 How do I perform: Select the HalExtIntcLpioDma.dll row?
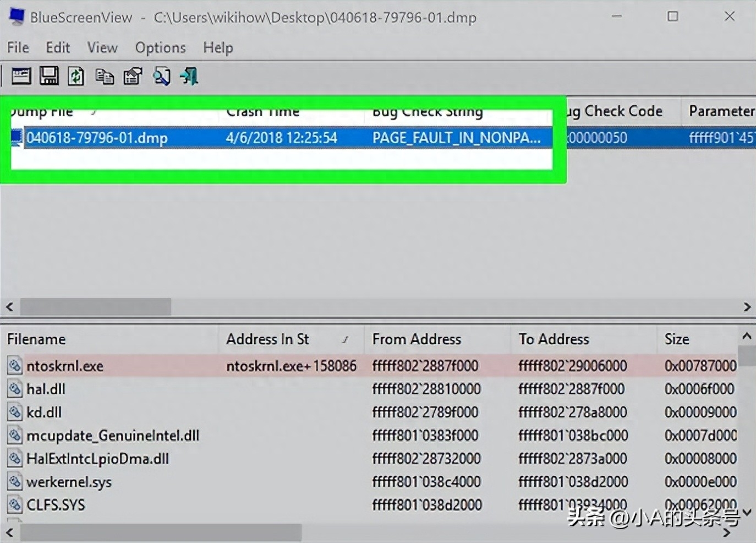point(370,458)
